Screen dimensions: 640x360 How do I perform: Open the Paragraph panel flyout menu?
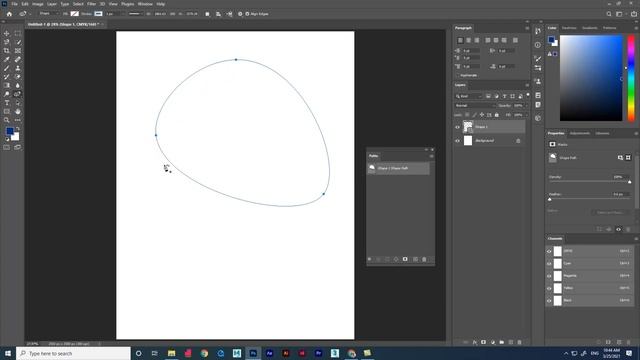(527, 28)
